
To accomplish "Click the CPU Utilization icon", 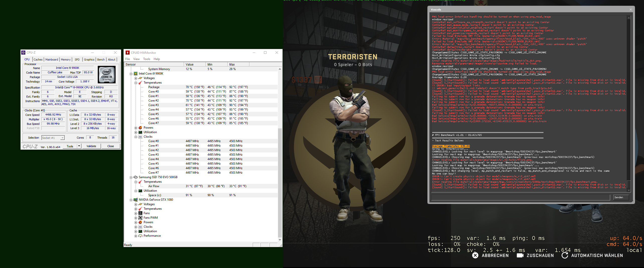I will 140,132.
